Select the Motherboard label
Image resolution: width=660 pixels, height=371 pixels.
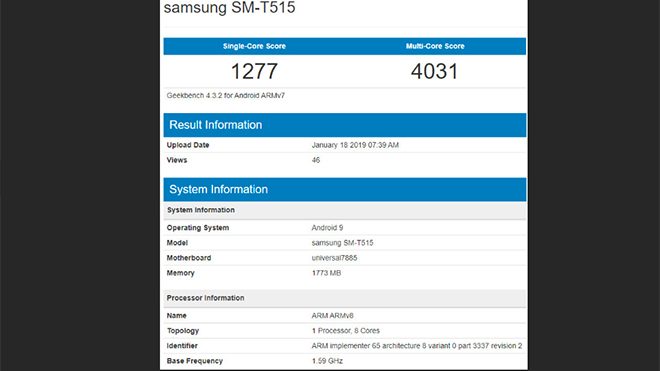point(189,258)
